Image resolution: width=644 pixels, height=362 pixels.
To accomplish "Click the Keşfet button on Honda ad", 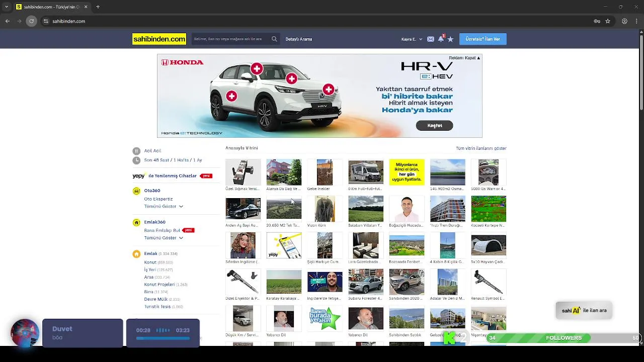I will point(435,126).
